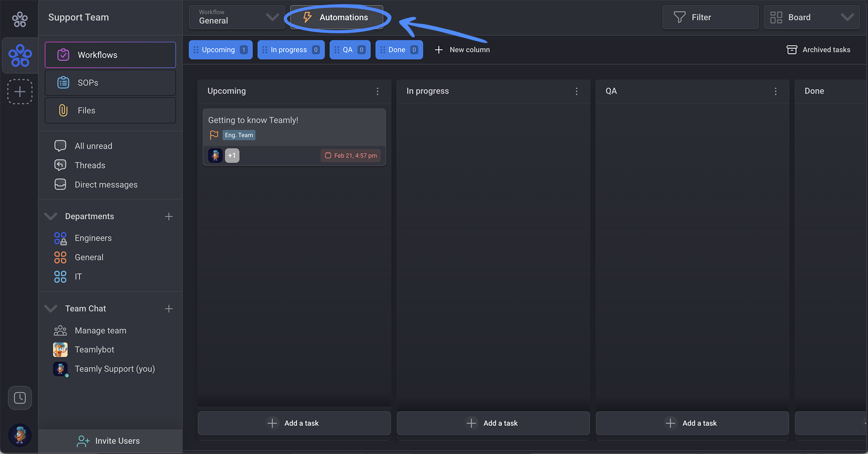Open the SOPs section
The width and height of the screenshot is (868, 454).
[x=110, y=82]
